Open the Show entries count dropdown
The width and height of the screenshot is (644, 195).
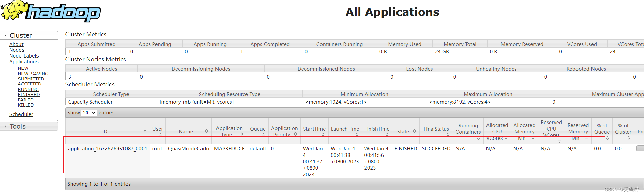(x=89, y=113)
